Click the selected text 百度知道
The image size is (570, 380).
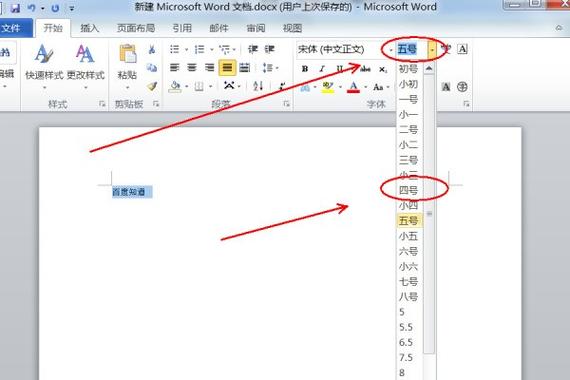tap(129, 192)
